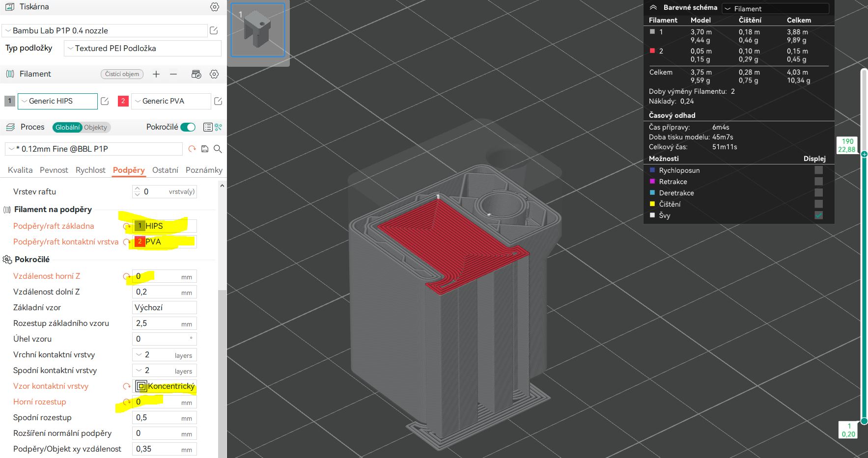Open the Typ podložky Textured PEI dropdown
The image size is (868, 458).
click(142, 48)
